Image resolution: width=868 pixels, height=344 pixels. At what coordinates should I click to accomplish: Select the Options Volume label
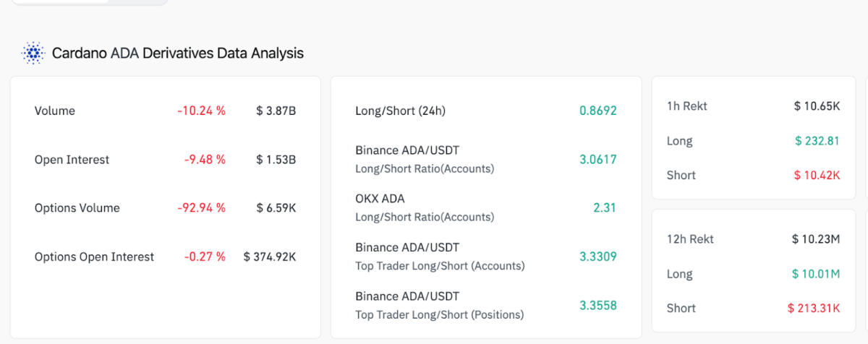click(77, 208)
